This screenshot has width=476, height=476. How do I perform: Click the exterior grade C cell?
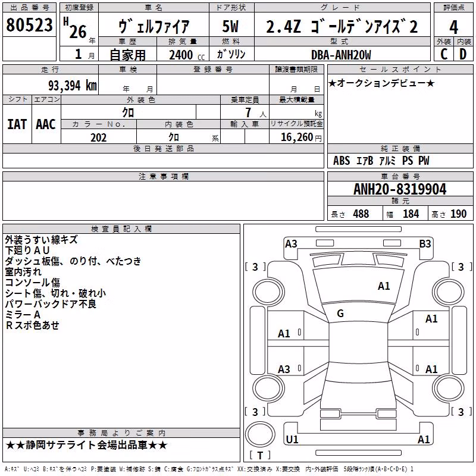coord(444,54)
